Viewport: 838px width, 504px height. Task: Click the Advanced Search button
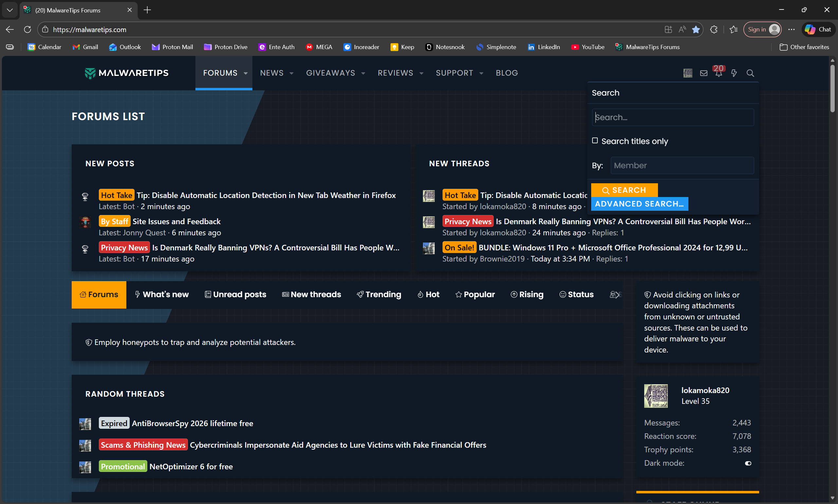(x=639, y=204)
